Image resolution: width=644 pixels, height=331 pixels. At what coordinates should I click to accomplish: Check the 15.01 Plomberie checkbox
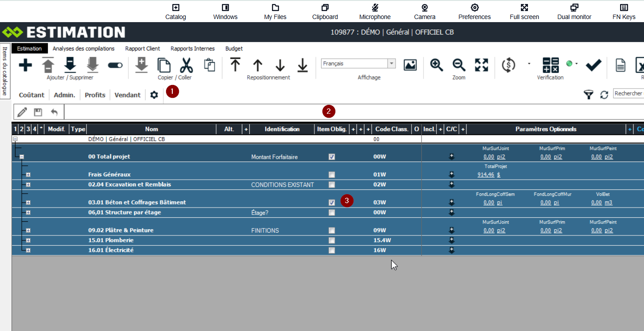coord(332,240)
